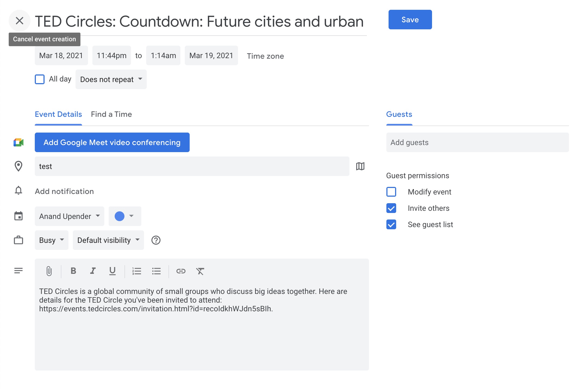The image size is (588, 389).
Task: Open the visibility help question mark
Action: (x=156, y=240)
